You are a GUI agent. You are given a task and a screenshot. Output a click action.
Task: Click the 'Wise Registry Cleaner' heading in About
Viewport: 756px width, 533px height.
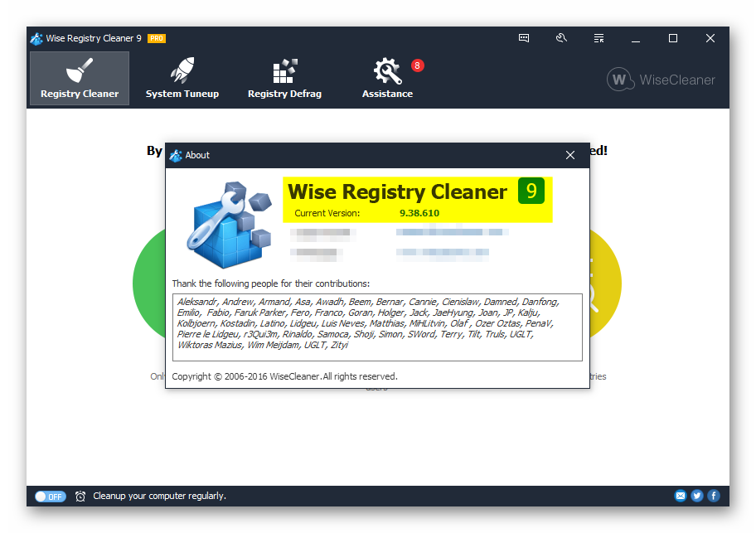(397, 191)
